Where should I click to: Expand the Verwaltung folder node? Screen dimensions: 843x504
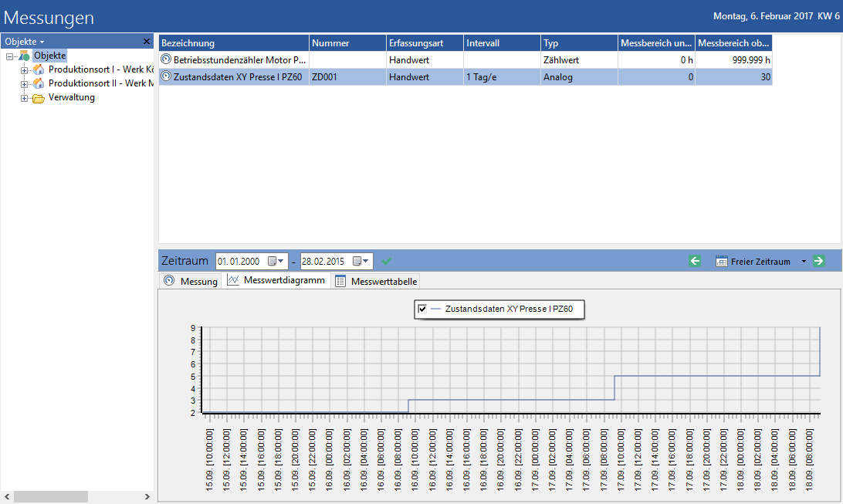[24, 98]
